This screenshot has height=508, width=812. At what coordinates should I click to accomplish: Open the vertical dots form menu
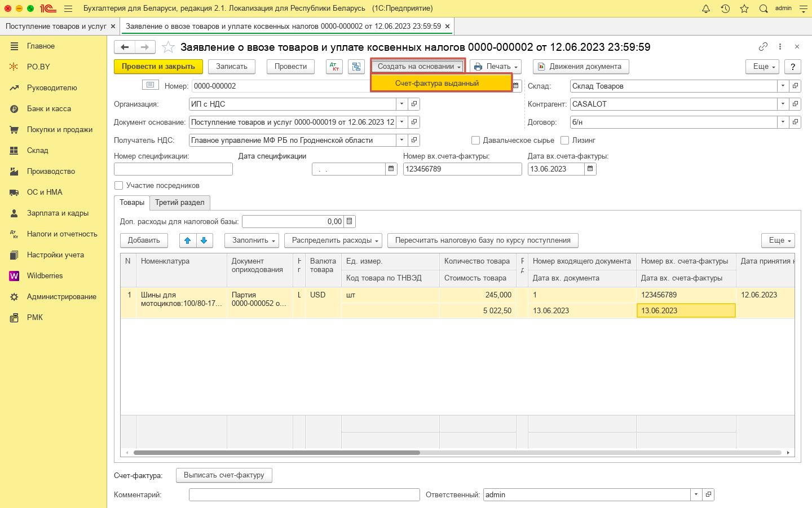pyautogui.click(x=780, y=47)
